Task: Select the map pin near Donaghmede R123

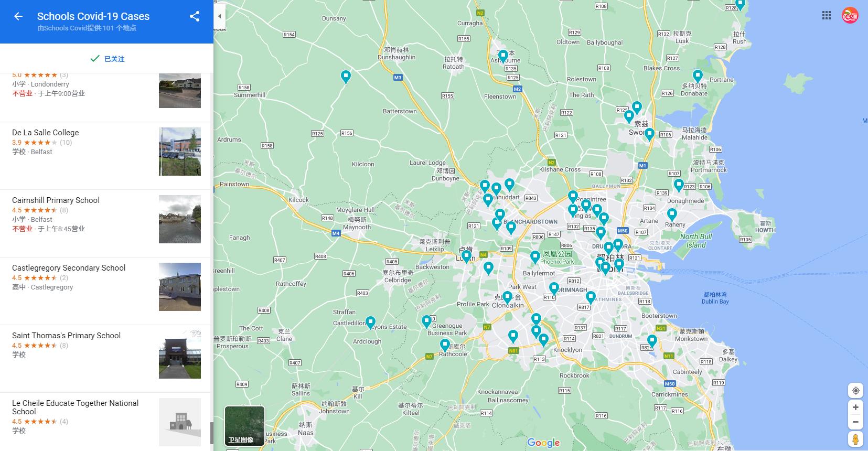Action: 679,185
